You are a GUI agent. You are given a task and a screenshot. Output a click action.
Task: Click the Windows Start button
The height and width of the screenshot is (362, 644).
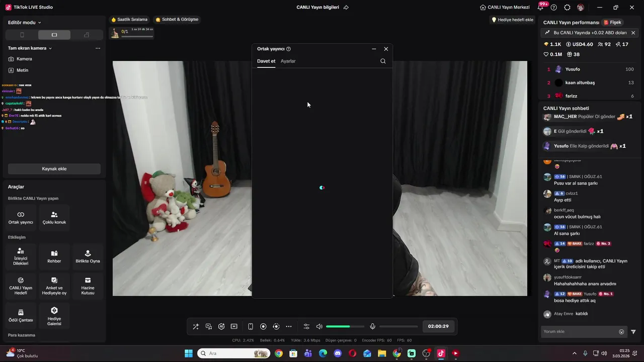pyautogui.click(x=189, y=353)
